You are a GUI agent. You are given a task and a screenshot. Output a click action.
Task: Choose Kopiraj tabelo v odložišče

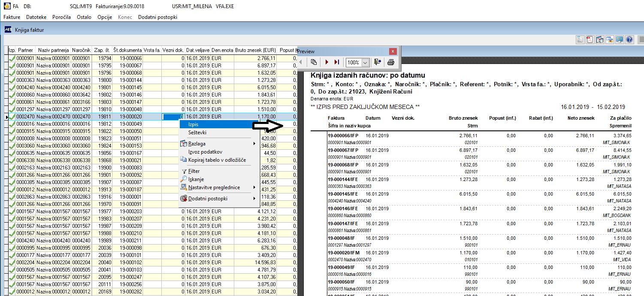[x=217, y=160]
